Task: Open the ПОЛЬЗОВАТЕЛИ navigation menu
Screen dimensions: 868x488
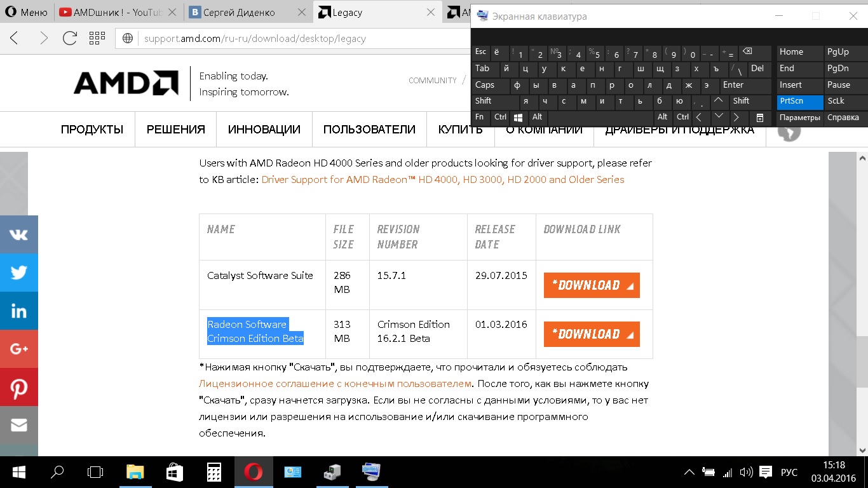Action: point(369,130)
